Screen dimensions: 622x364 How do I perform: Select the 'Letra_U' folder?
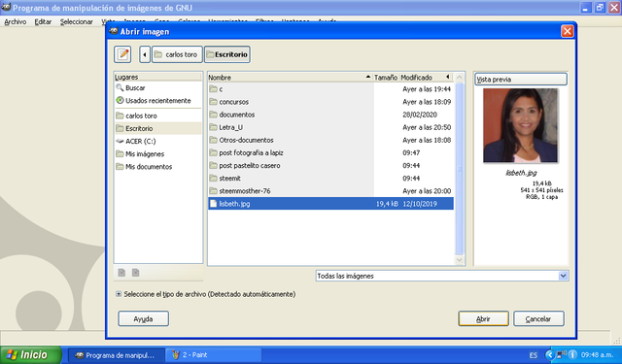330,127
